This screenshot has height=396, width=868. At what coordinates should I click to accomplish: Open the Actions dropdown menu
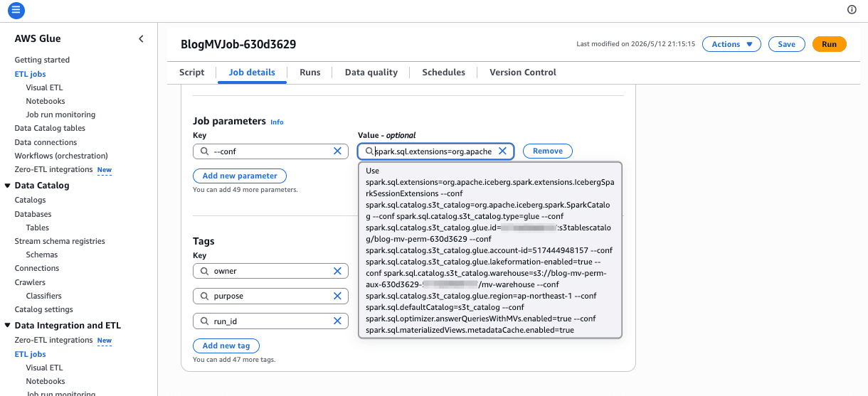(731, 44)
